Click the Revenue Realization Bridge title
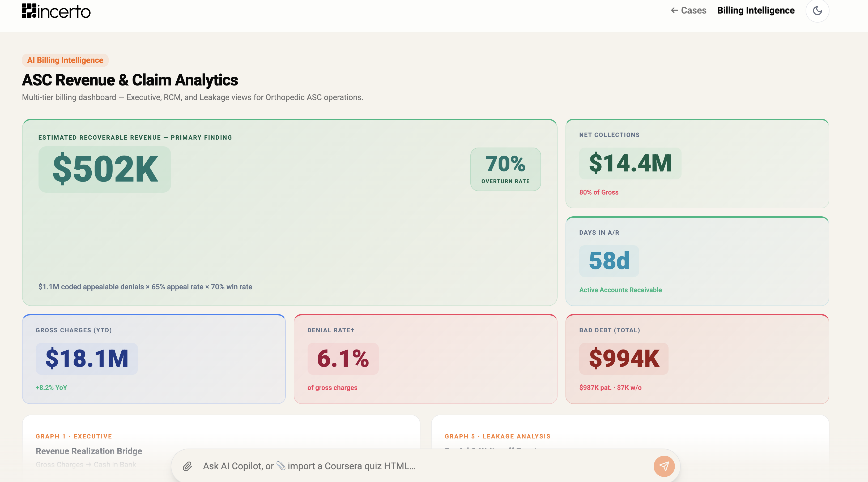868x482 pixels. (89, 451)
